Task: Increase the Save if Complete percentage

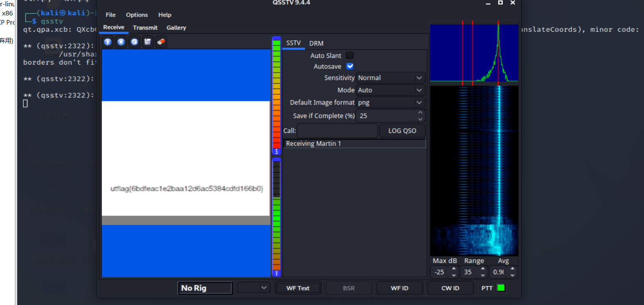Action: (x=420, y=113)
